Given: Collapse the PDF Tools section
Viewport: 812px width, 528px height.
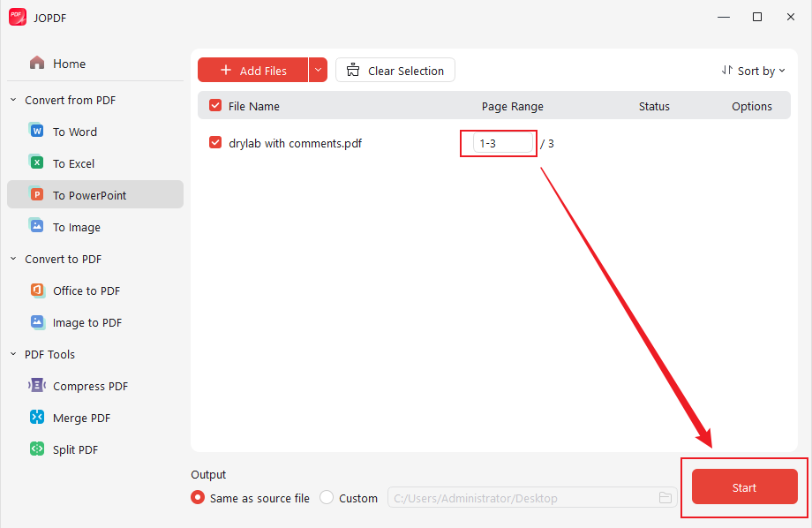Looking at the screenshot, I should [12, 354].
